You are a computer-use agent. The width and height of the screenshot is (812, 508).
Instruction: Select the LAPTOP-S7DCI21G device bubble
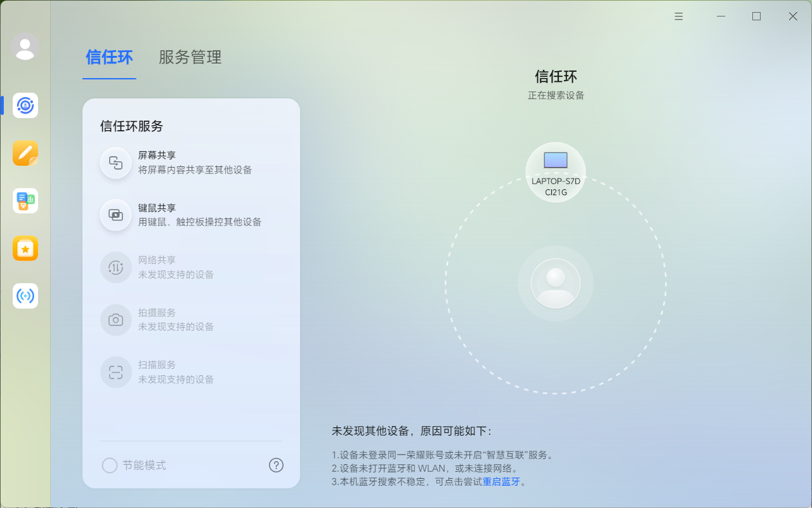pos(556,172)
